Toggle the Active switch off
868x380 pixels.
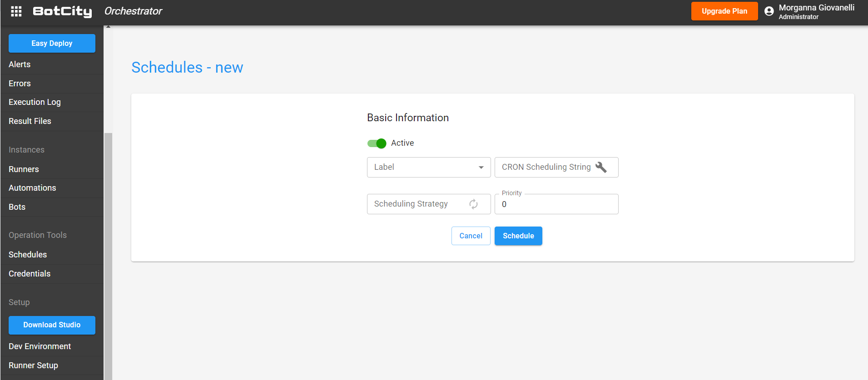[x=377, y=143]
